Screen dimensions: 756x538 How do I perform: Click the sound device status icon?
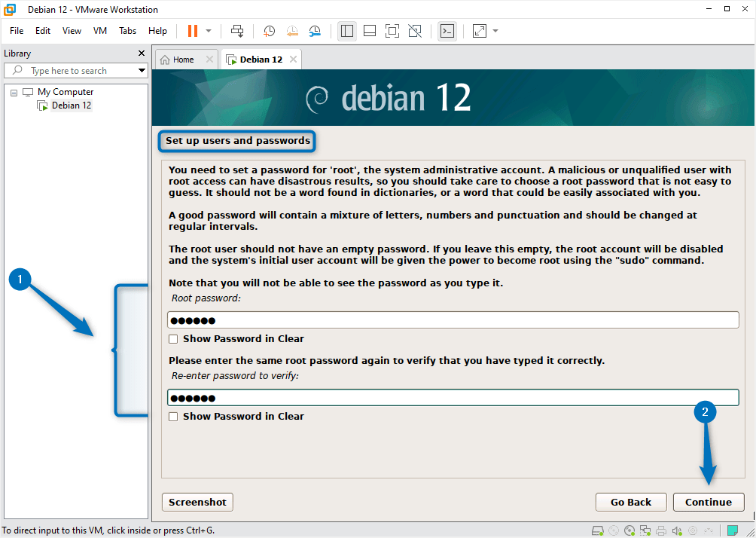[x=676, y=530]
